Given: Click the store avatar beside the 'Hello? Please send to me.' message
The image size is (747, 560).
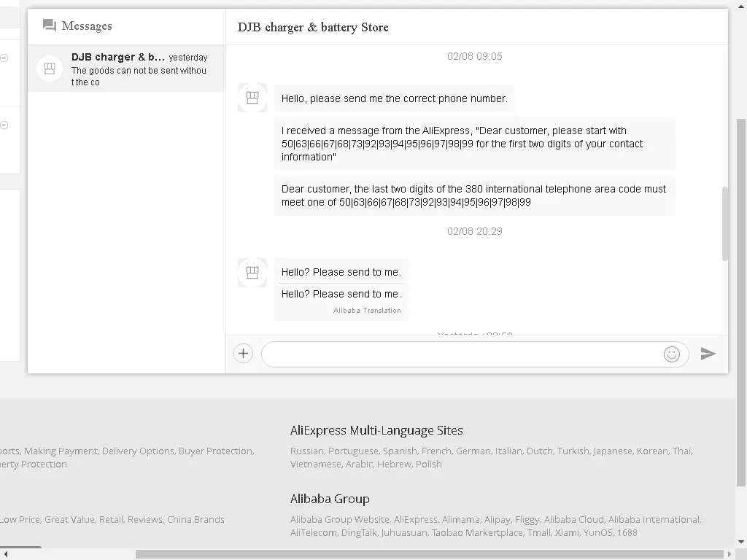Looking at the screenshot, I should [252, 273].
